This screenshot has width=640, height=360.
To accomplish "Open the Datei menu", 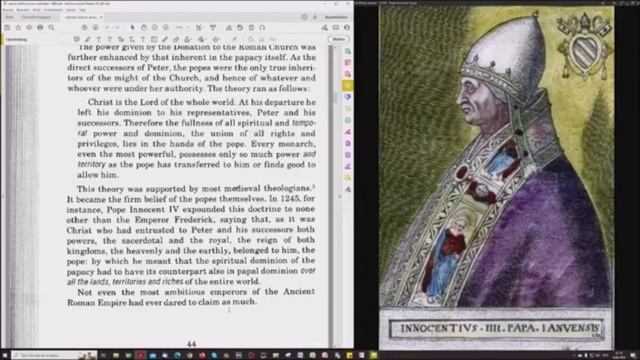I will [8, 9].
